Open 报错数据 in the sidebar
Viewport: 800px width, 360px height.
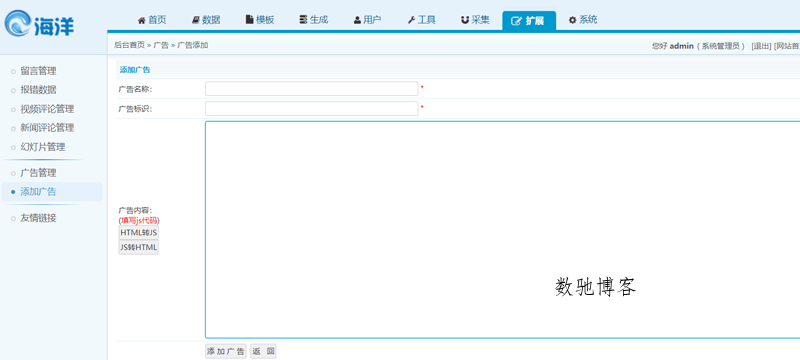click(x=38, y=90)
